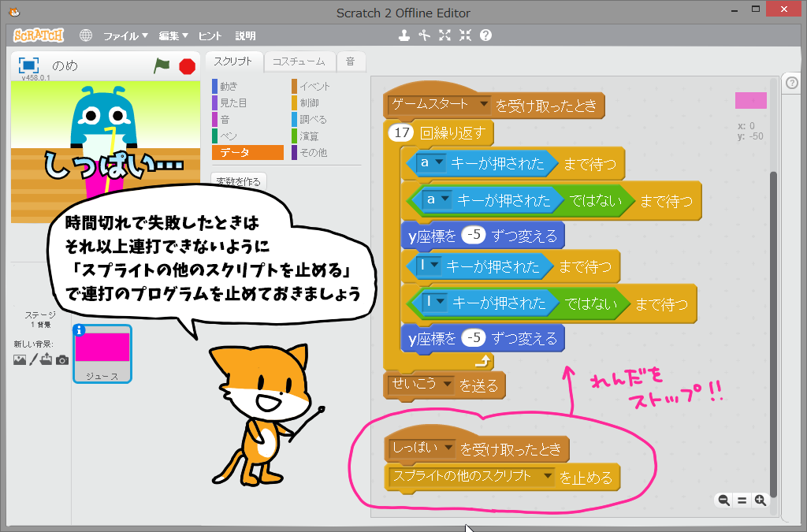
Task: Select the Shrink sprite tool
Action: 465,35
